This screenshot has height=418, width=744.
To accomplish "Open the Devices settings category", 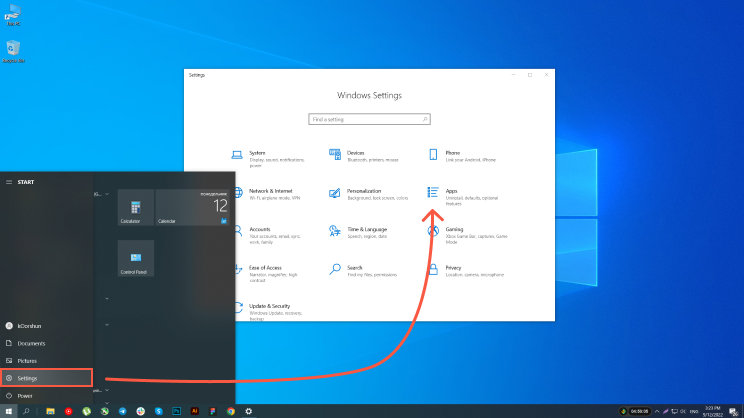I will click(x=364, y=156).
